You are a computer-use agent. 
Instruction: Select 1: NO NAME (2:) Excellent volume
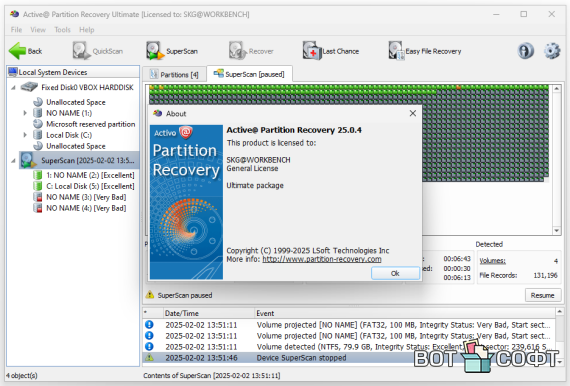tap(90, 175)
